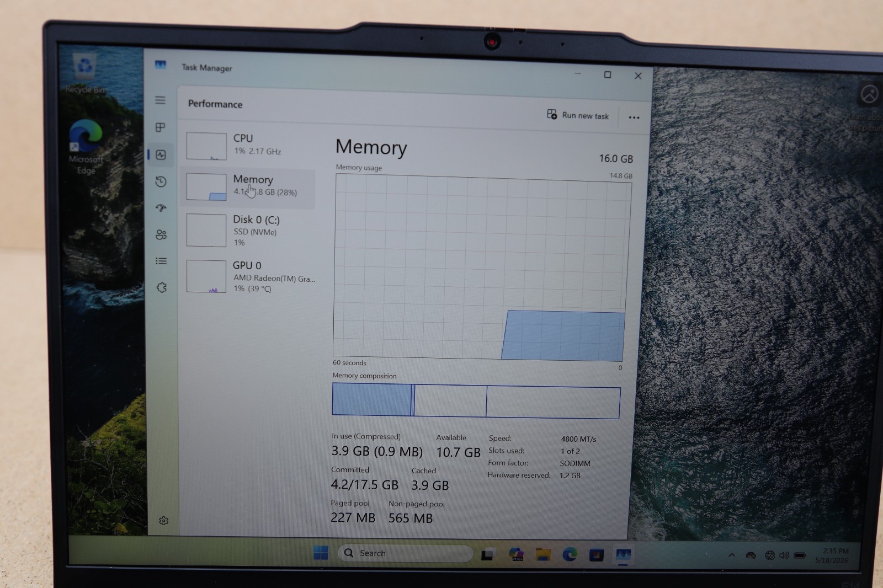Screen dimensions: 883x588
Task: Click the "SODIMM" form factor value
Action: pyautogui.click(x=575, y=463)
